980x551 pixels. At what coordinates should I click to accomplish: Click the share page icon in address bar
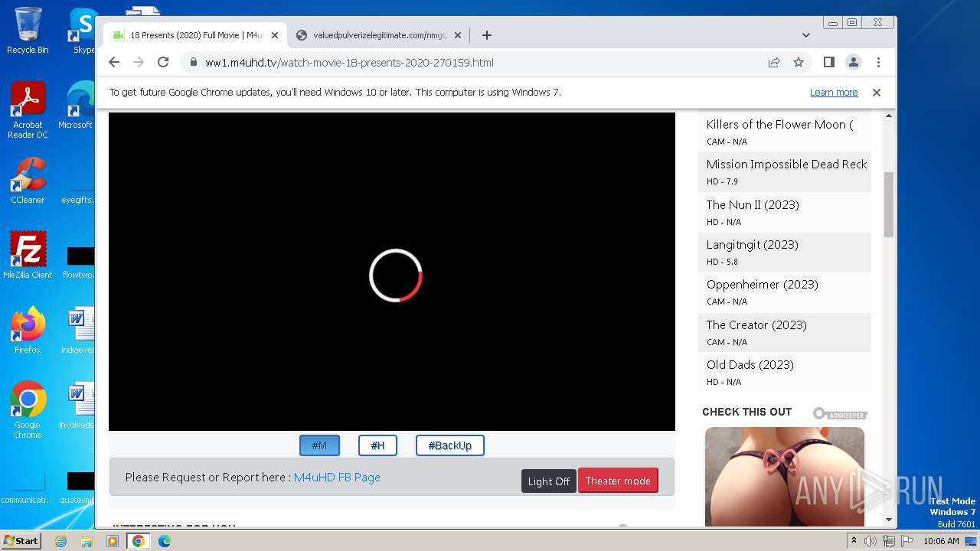pos(774,62)
